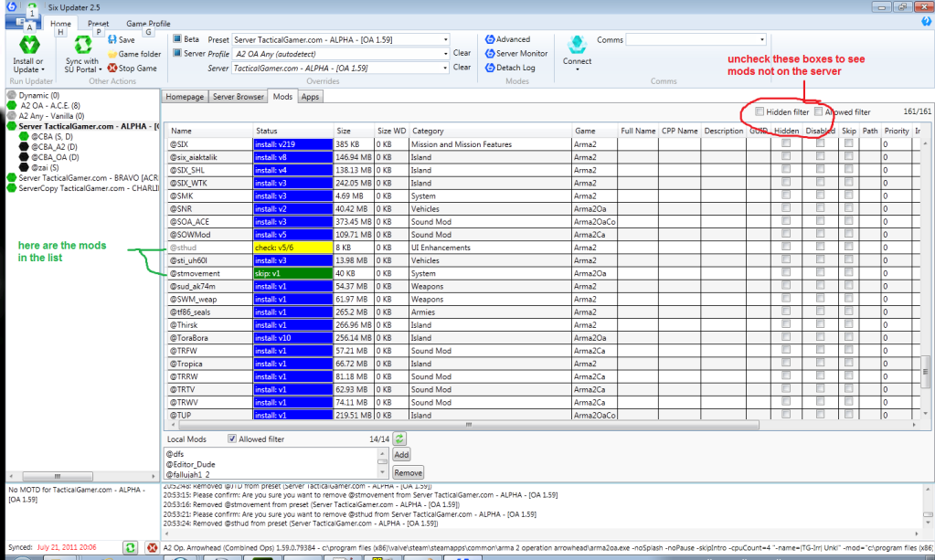Open the Preset dropdown
The width and height of the screenshot is (935, 560).
pos(445,39)
